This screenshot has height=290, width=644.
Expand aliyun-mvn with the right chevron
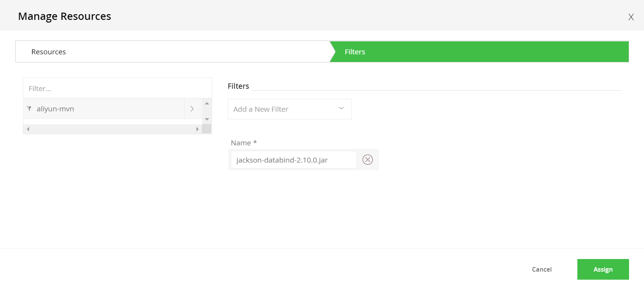[x=192, y=109]
